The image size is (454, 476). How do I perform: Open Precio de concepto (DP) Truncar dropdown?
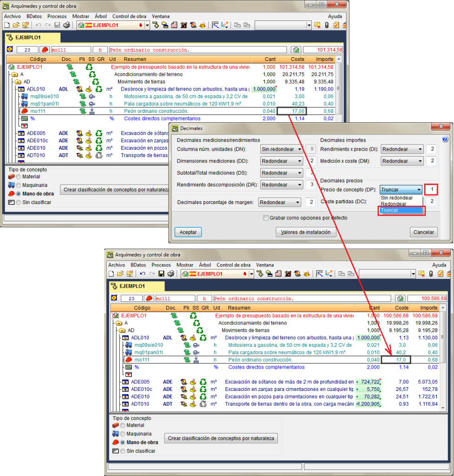pos(401,190)
